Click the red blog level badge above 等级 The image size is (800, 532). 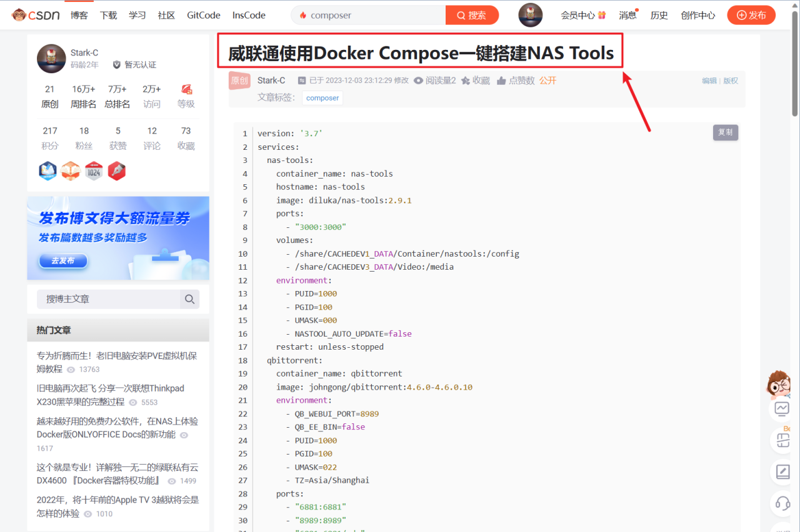tap(186, 89)
